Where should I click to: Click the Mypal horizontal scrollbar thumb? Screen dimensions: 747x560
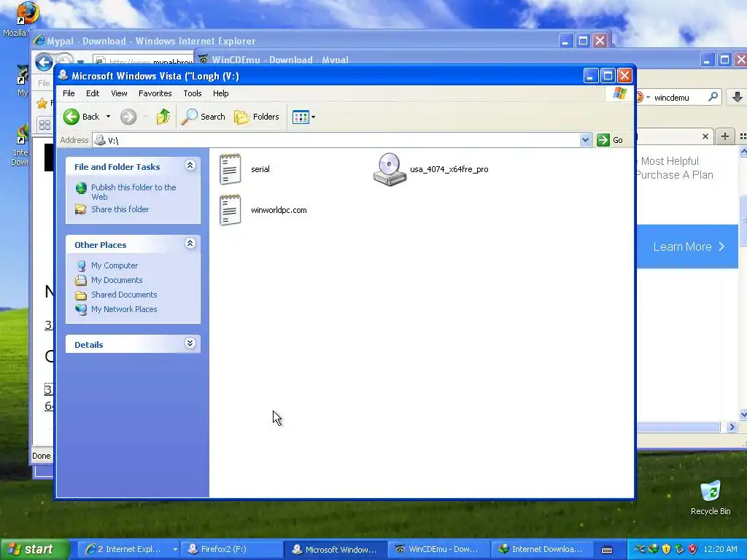[x=678, y=427]
